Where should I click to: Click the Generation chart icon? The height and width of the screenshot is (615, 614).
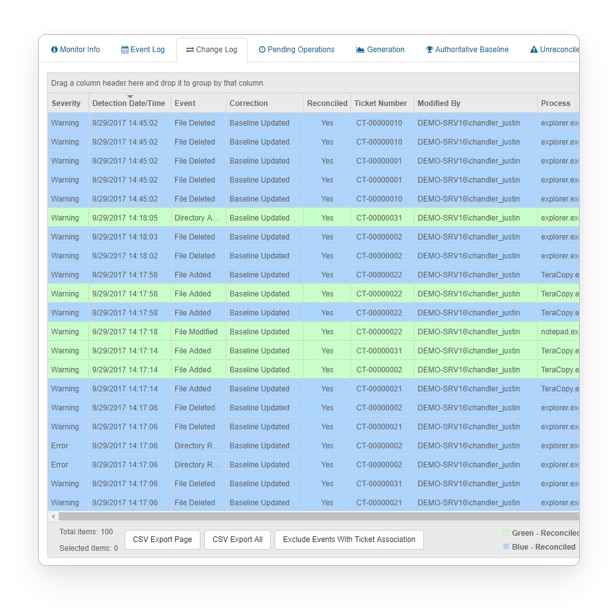point(360,50)
